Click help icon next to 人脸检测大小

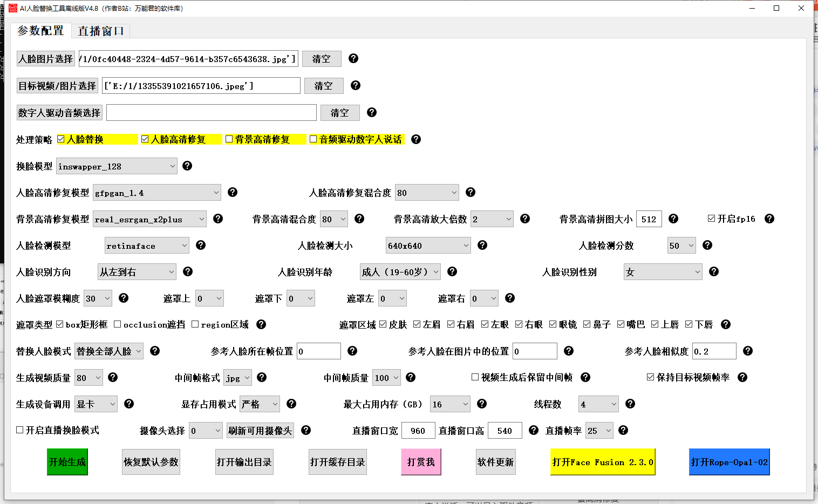tap(482, 245)
